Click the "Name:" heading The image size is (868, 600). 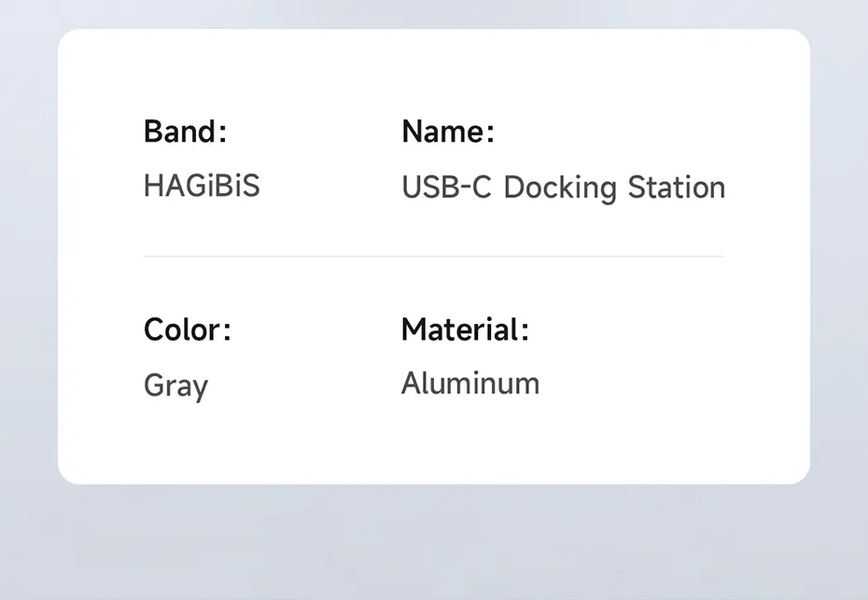(447, 132)
